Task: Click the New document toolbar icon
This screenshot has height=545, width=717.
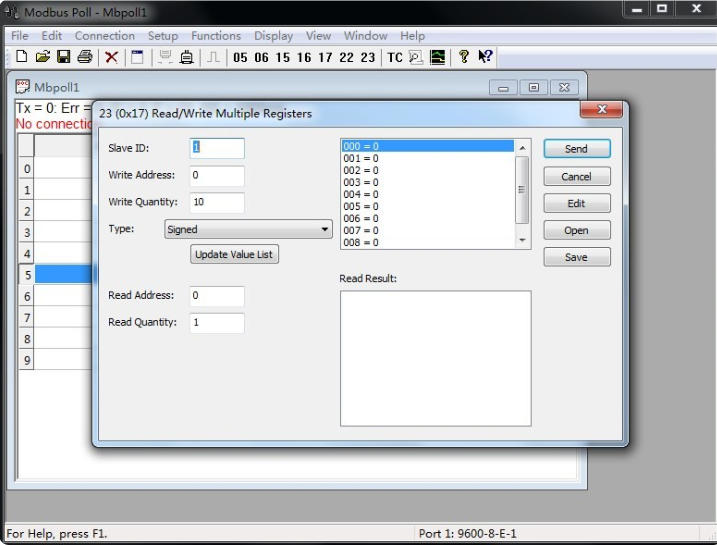Action: pos(22,57)
